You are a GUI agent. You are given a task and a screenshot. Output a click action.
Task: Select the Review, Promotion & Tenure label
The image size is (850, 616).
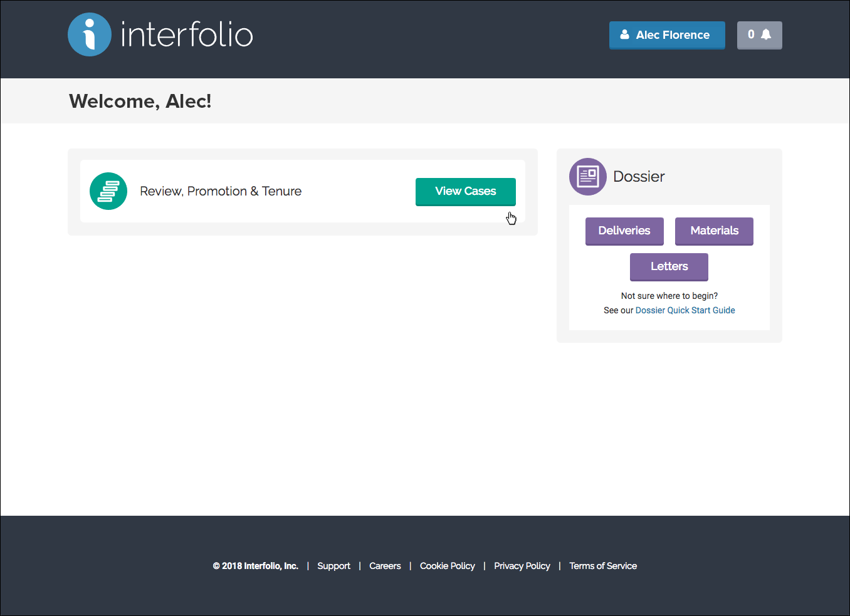click(x=221, y=191)
